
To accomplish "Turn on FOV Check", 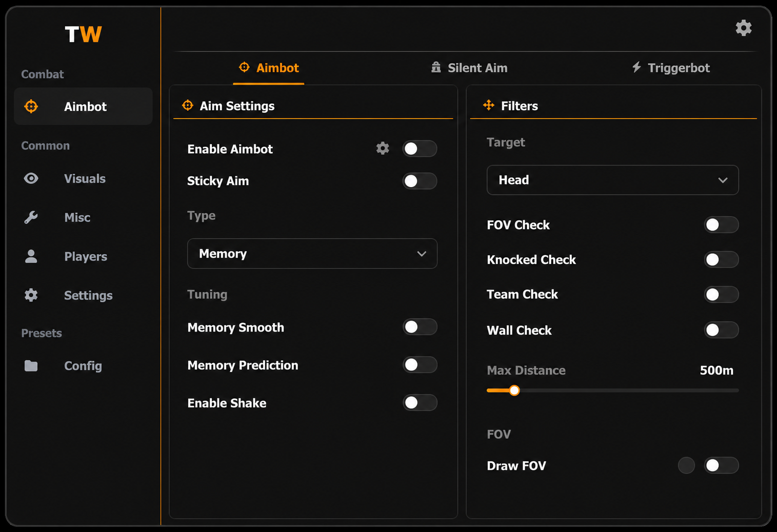I will 721,224.
